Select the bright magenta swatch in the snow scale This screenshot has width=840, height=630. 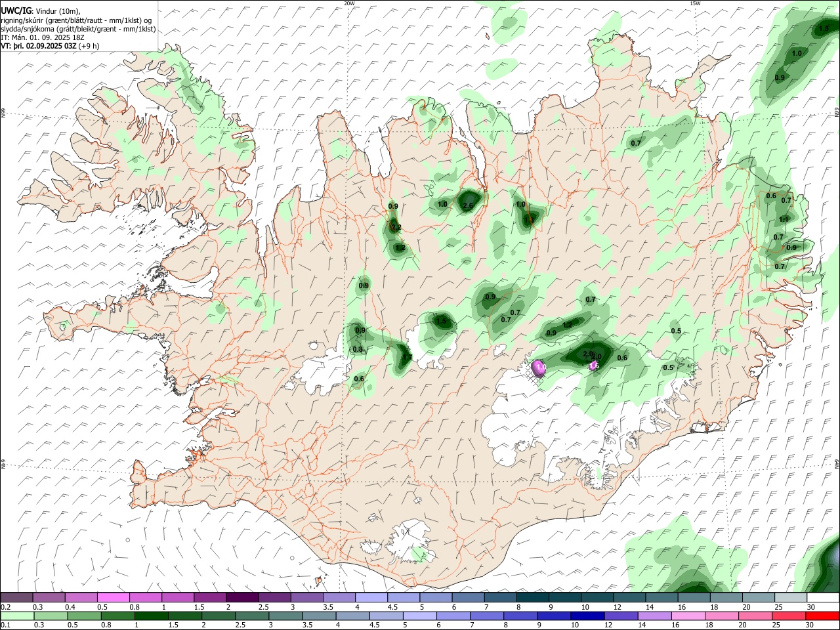click(113, 597)
